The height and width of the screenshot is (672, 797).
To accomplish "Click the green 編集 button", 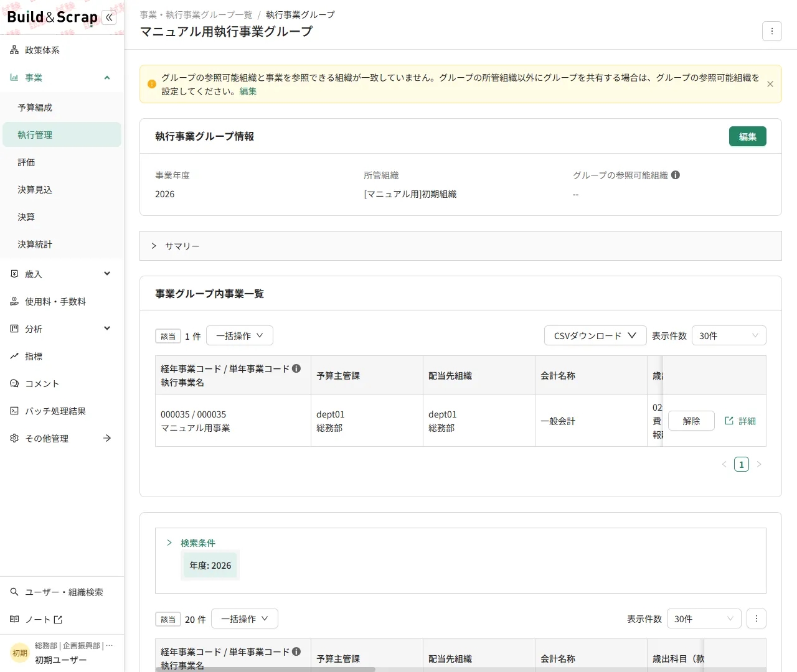I will (x=747, y=136).
